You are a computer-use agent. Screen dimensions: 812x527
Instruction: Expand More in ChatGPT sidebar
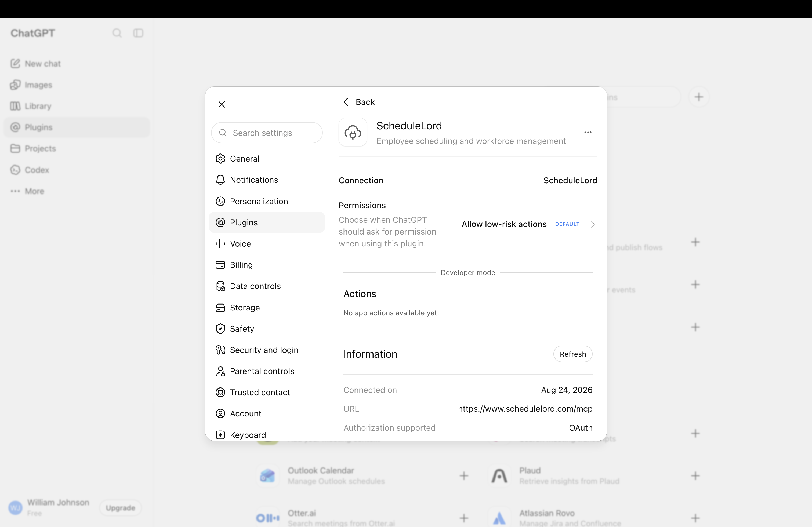coord(77,191)
